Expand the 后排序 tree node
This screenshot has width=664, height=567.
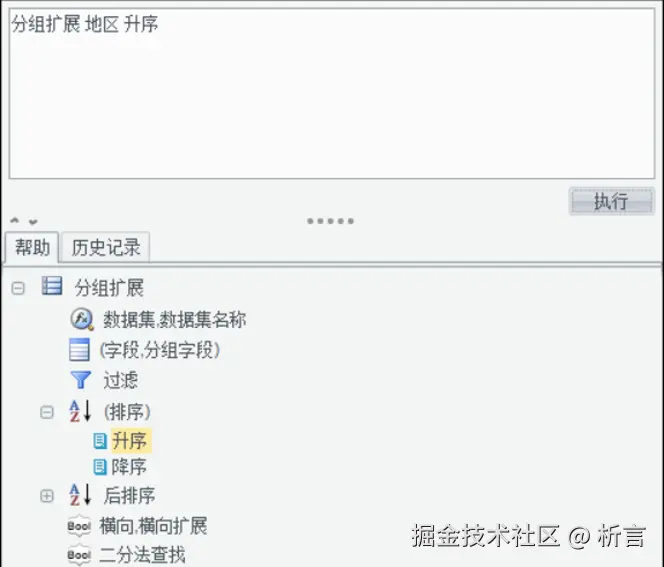pos(47,496)
